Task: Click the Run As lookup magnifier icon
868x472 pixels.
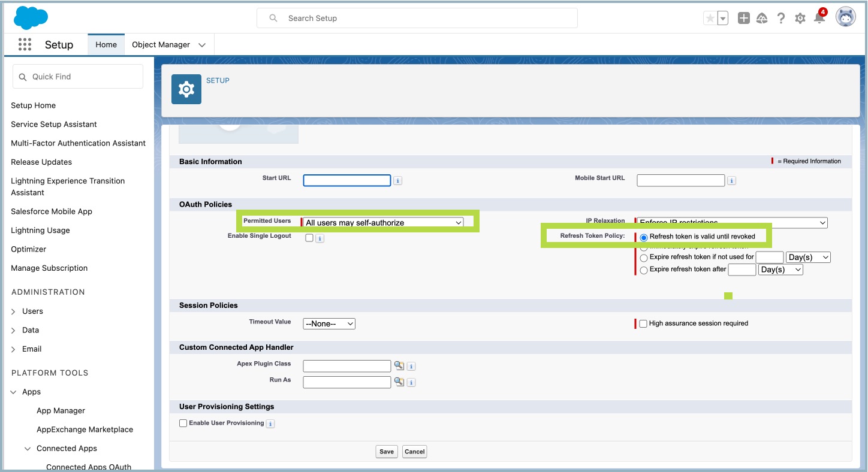Action: coord(399,382)
